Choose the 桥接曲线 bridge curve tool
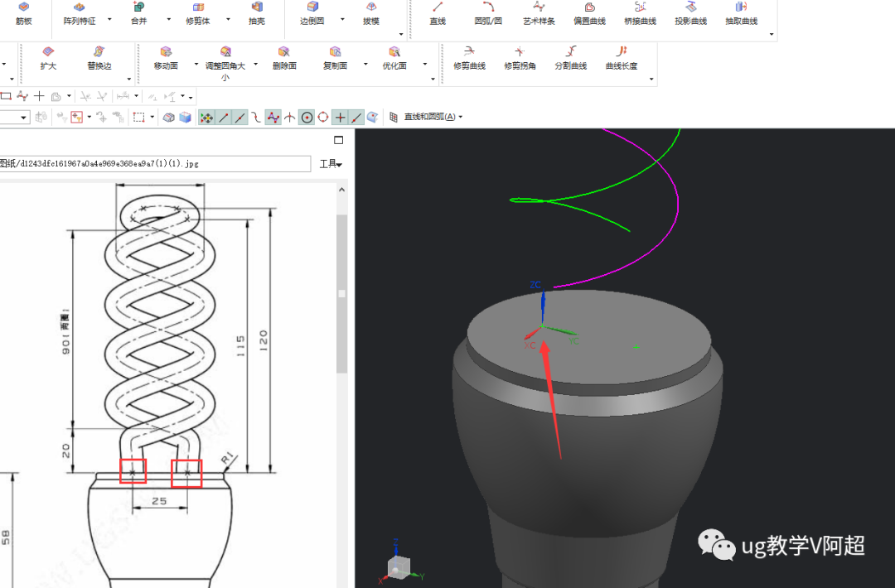Viewport: 895px width, 588px height. click(x=641, y=14)
